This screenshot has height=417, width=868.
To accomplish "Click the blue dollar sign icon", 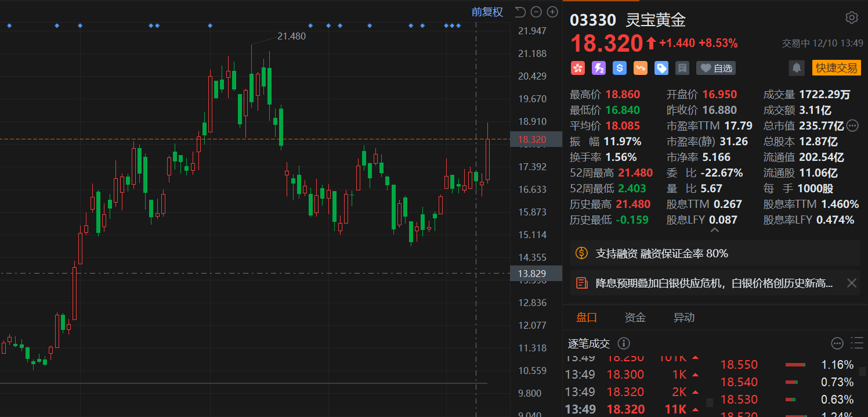I will tap(619, 68).
